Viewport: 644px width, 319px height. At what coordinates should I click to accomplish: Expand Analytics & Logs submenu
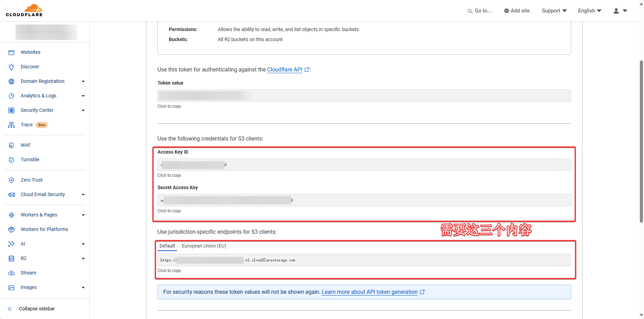tap(83, 96)
